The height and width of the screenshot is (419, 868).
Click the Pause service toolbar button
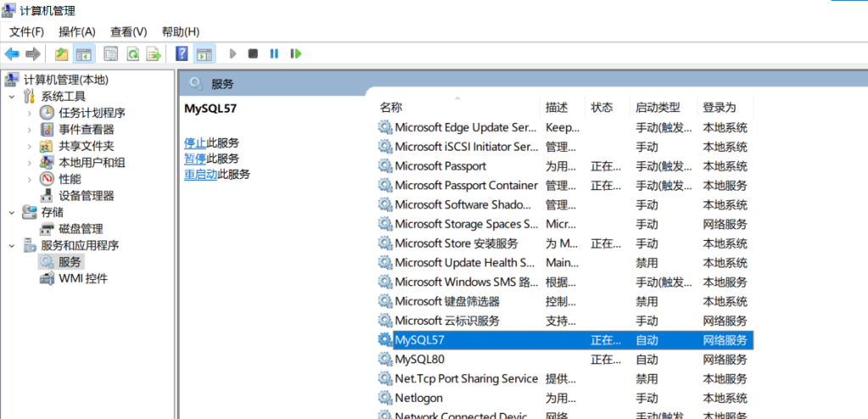pos(274,53)
